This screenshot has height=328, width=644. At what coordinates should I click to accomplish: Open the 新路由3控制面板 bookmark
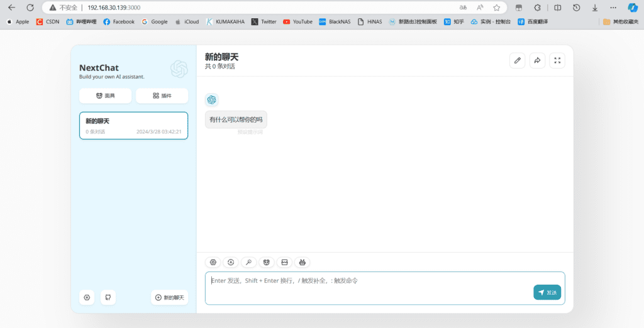click(x=413, y=22)
